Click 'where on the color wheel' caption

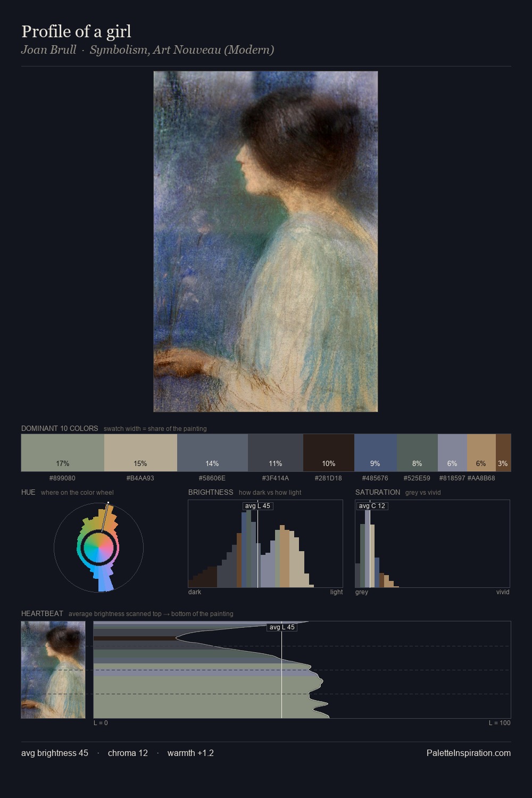pyautogui.click(x=77, y=493)
